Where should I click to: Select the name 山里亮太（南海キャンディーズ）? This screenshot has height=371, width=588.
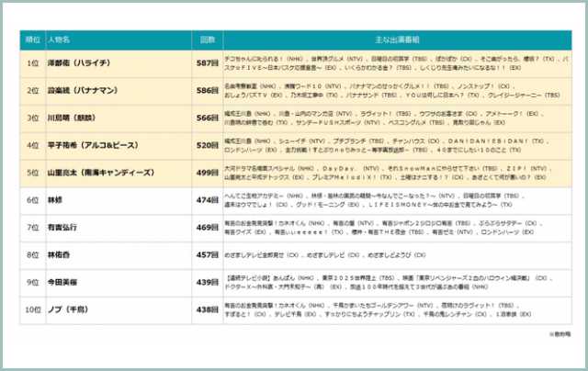(101, 172)
